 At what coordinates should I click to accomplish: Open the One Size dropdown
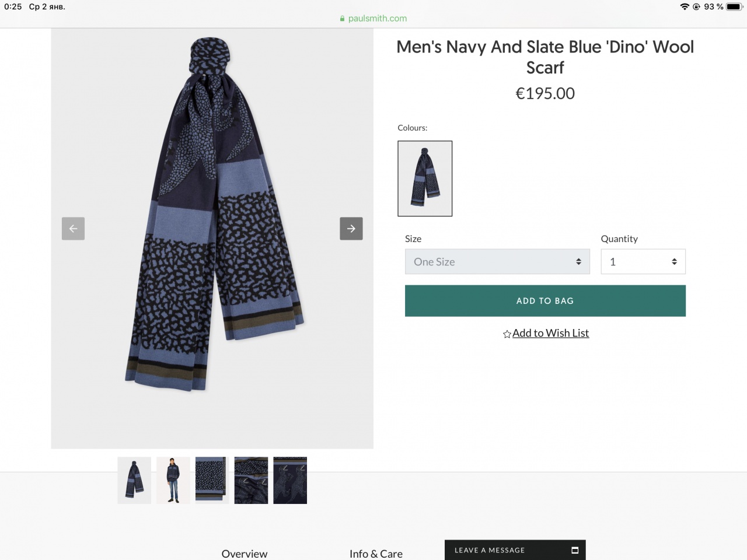[497, 262]
